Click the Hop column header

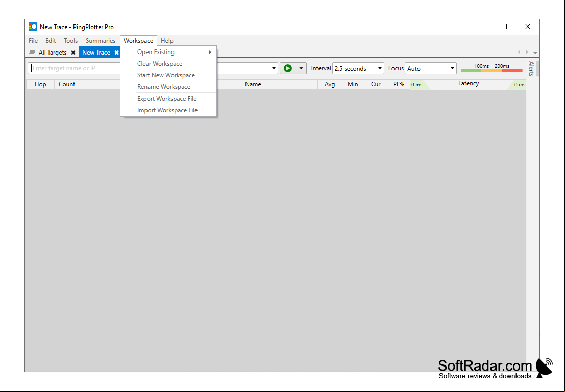[x=40, y=84]
